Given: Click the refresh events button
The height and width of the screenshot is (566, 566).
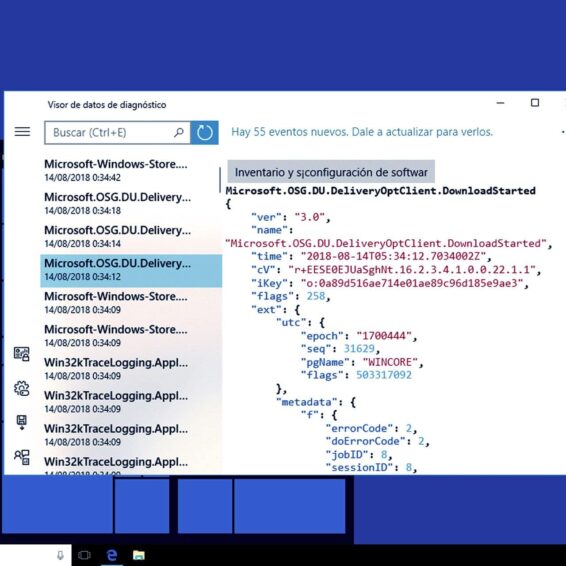Looking at the screenshot, I should click(x=205, y=132).
